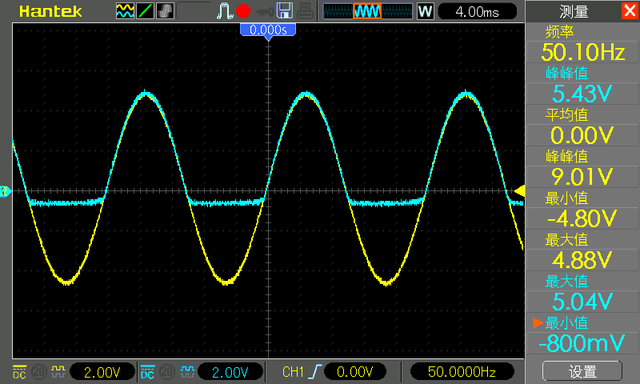Select the rising edge trigger slope icon
640x384 pixels.
pyautogui.click(x=315, y=371)
